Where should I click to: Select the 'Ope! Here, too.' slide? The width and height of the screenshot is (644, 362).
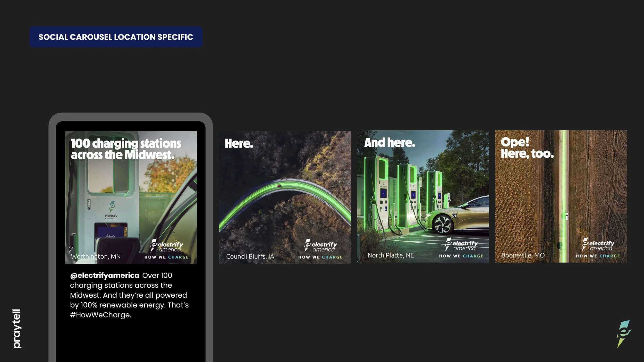(561, 196)
